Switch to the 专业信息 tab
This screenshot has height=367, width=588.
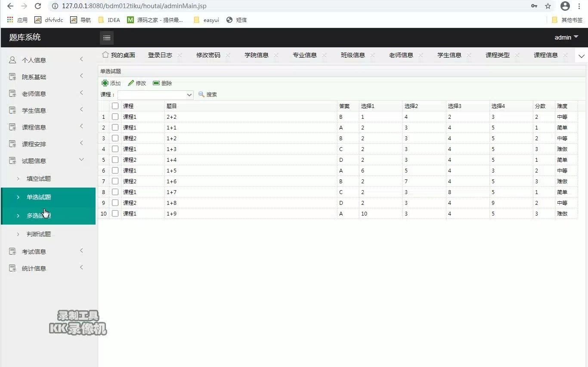coord(305,55)
